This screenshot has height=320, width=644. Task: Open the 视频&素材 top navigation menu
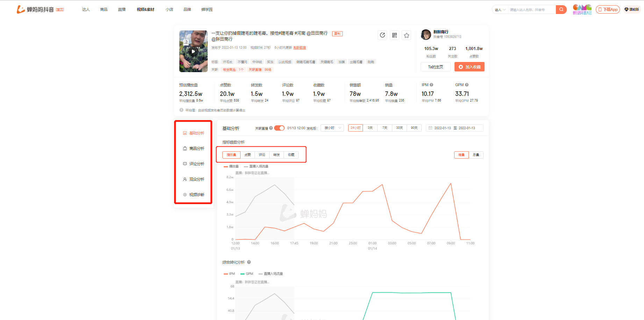(x=145, y=9)
